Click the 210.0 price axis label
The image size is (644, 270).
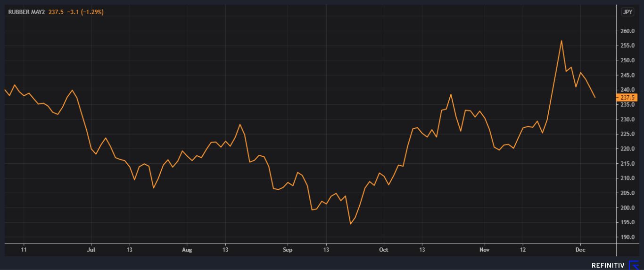pos(627,178)
